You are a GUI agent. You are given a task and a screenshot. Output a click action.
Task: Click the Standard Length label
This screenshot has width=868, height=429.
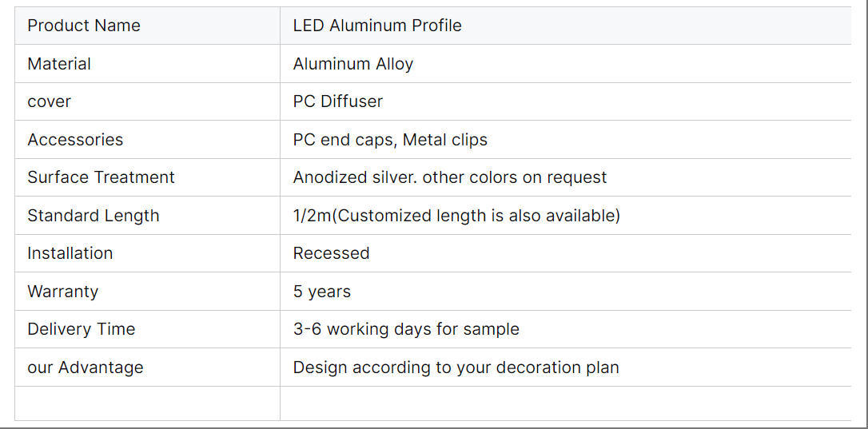[x=93, y=216]
